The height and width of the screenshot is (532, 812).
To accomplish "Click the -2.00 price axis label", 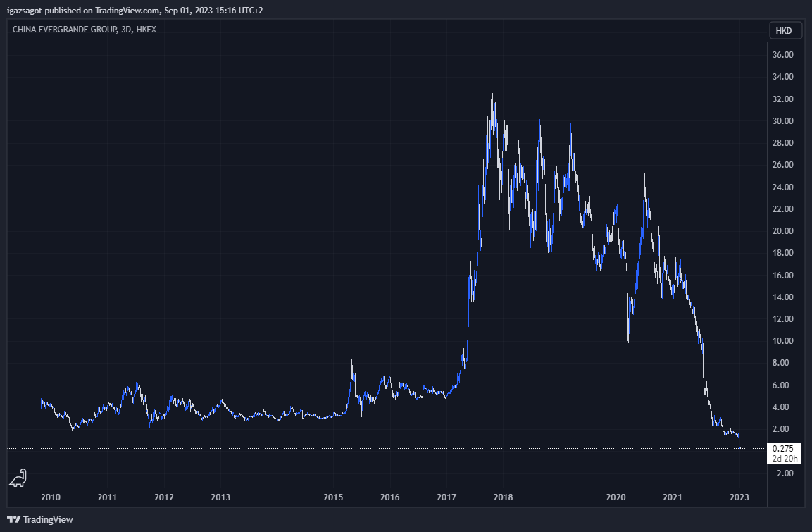I will (x=782, y=473).
